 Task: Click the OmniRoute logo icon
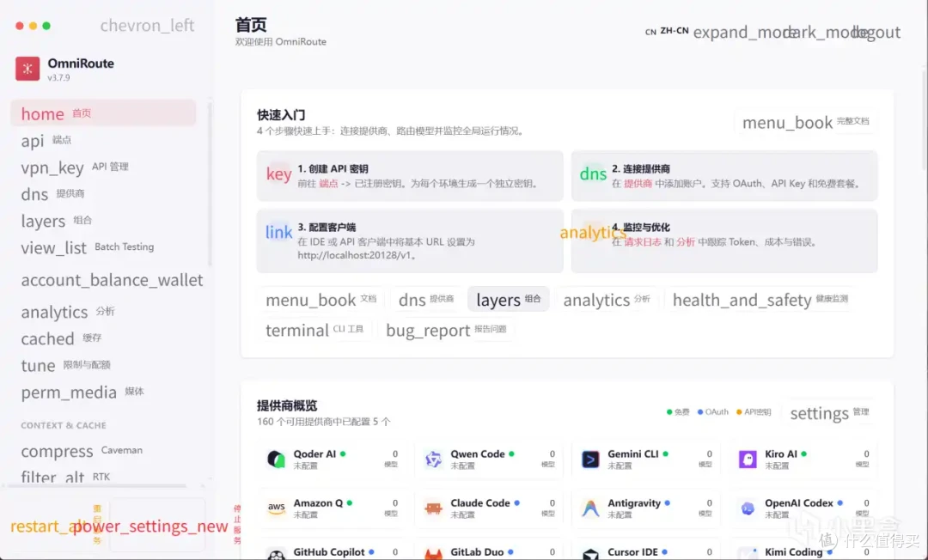coord(27,69)
